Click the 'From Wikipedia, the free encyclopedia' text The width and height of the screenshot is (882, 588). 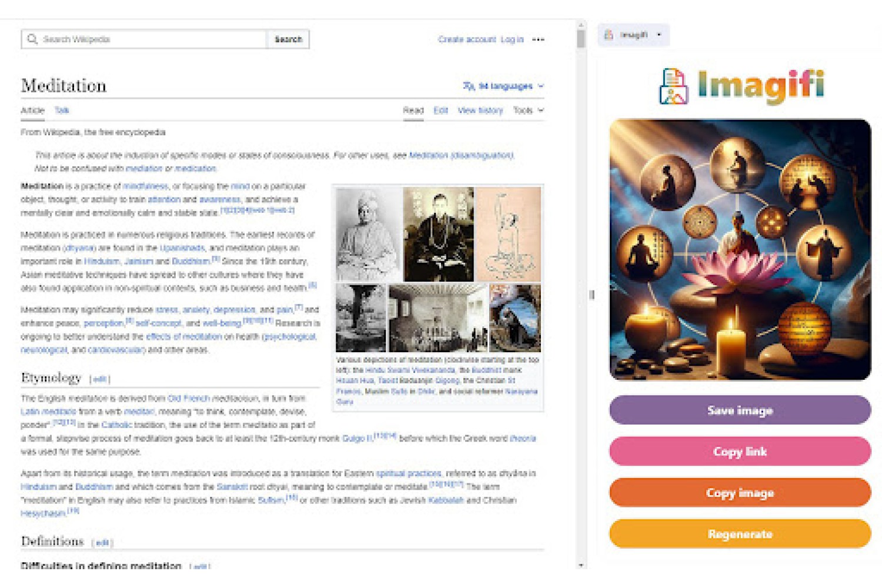pos(93,132)
